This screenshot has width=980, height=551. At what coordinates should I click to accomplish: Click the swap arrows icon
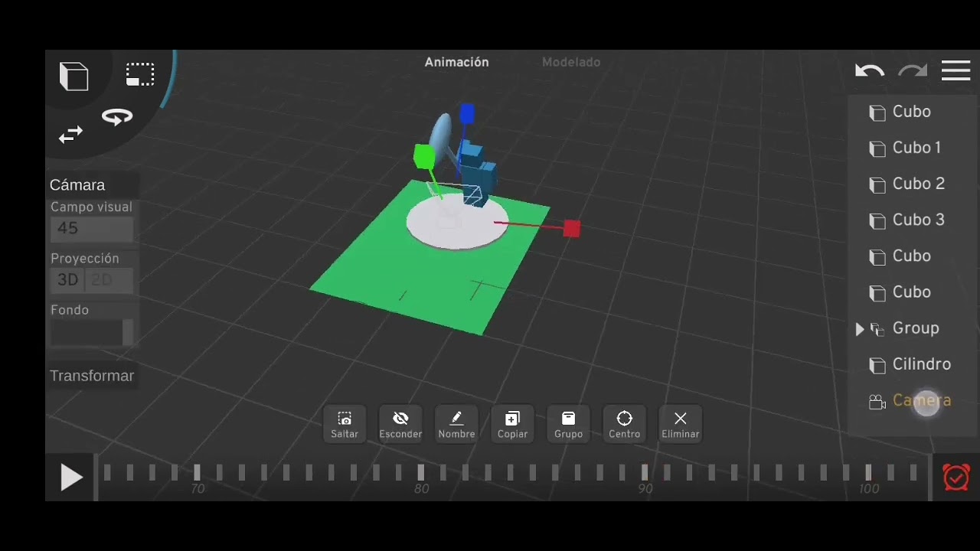[x=70, y=135]
